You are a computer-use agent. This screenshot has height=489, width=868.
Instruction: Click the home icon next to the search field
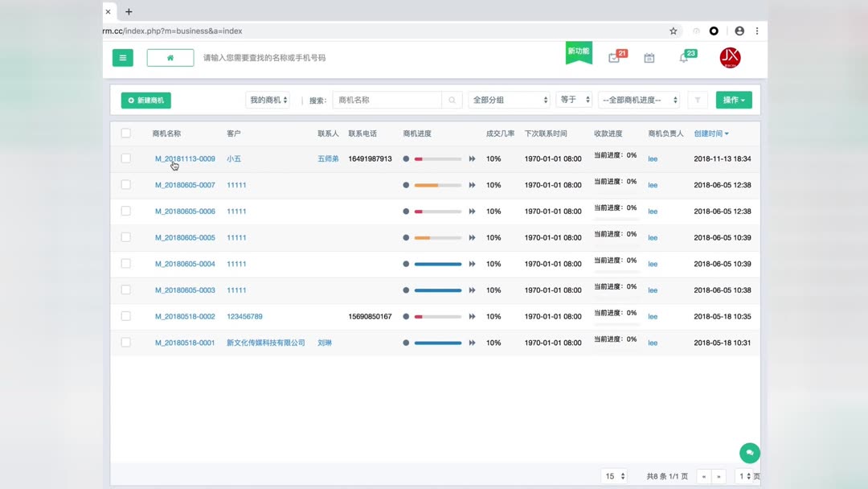(170, 57)
